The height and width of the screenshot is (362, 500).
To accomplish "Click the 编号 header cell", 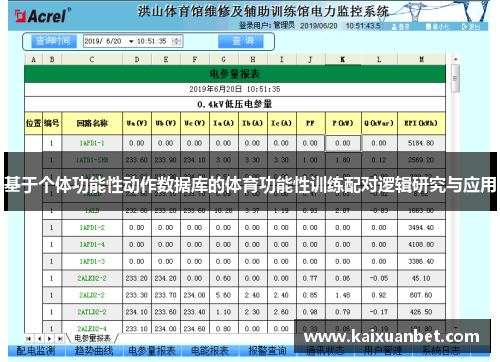I will click(x=52, y=123).
